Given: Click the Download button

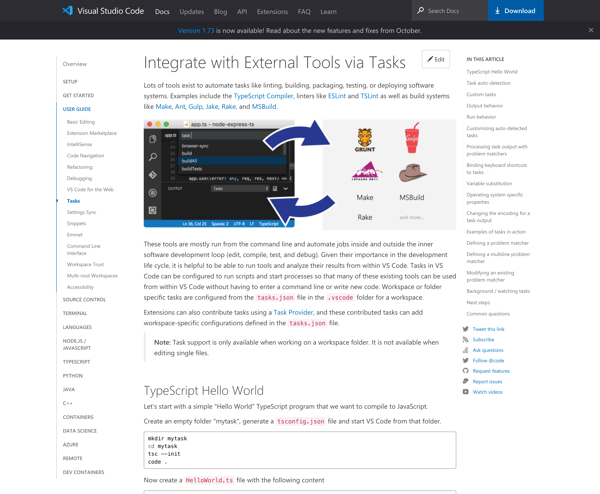Looking at the screenshot, I should tap(515, 10).
